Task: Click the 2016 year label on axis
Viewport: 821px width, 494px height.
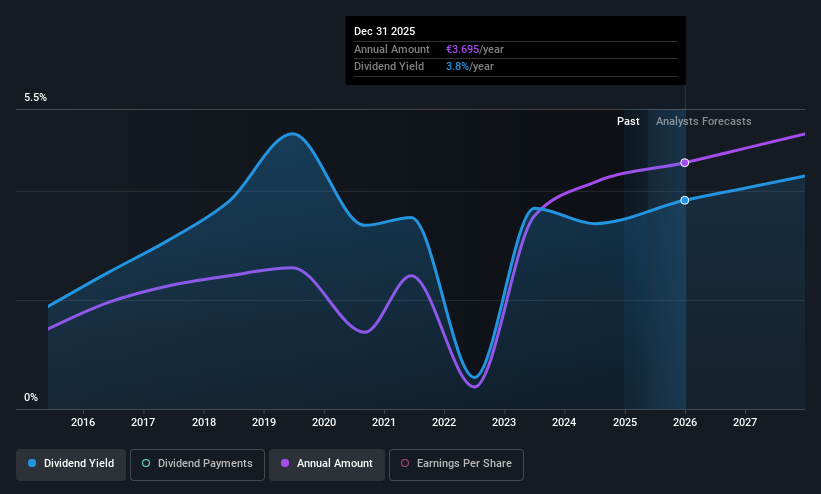Action: [x=83, y=422]
